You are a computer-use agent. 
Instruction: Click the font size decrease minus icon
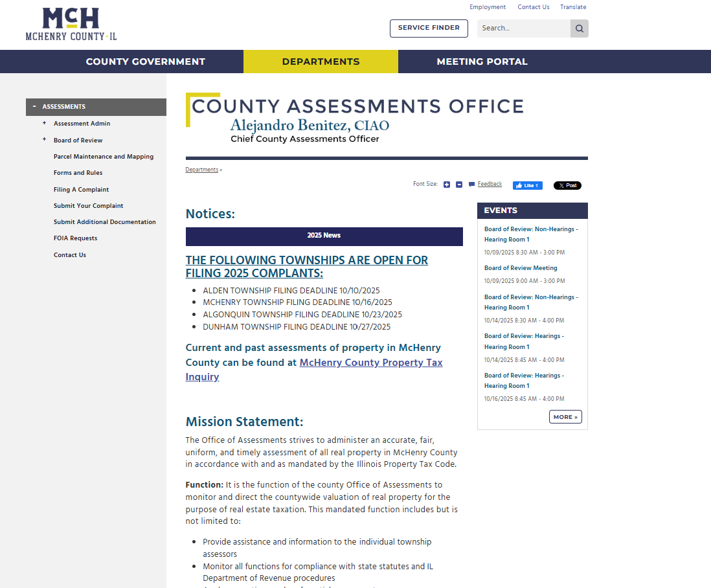coord(459,185)
